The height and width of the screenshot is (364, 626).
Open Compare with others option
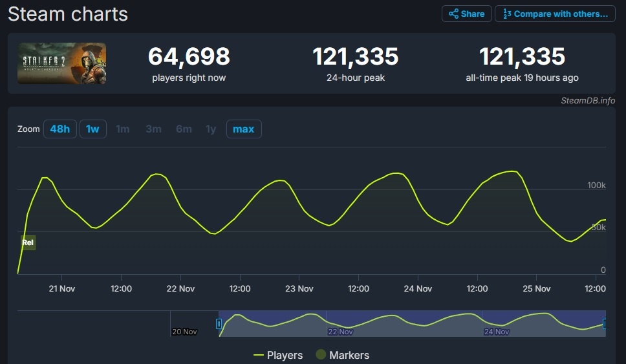(x=555, y=14)
